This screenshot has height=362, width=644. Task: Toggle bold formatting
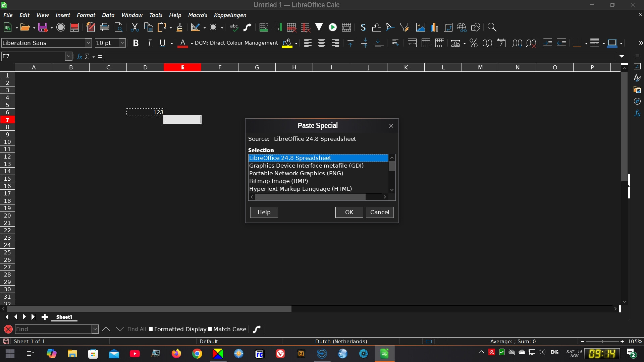[136, 43]
